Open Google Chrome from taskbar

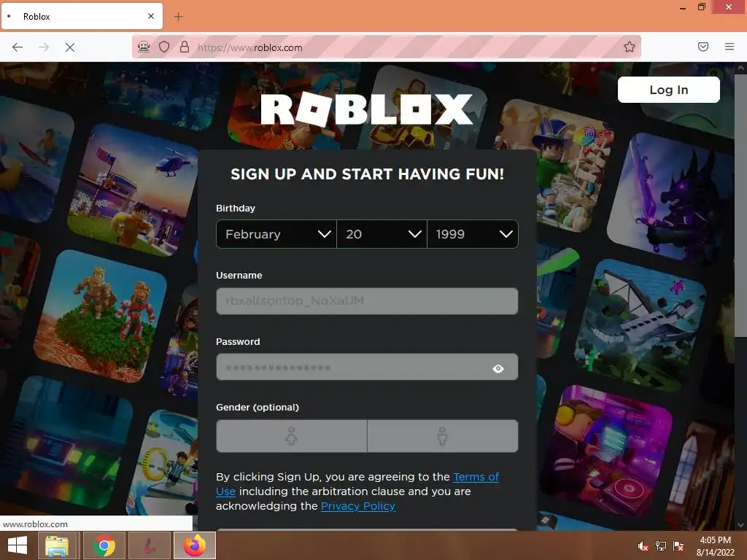pos(104,545)
